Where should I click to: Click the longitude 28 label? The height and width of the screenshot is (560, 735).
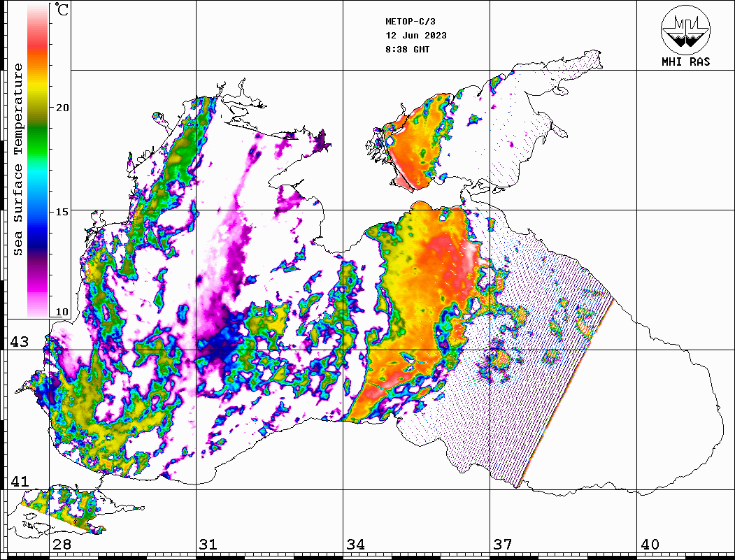pos(62,545)
